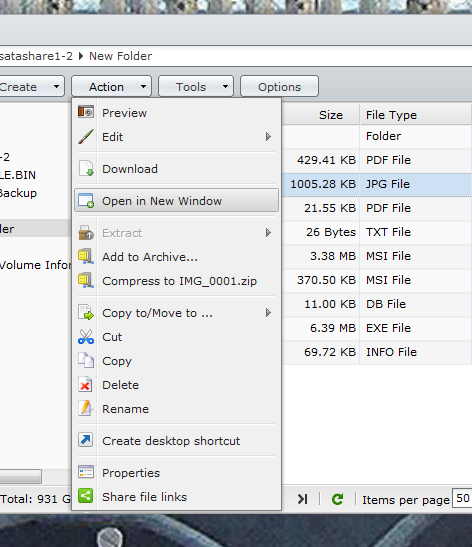Click the Rename pencil icon
472x547 pixels.
(x=86, y=409)
